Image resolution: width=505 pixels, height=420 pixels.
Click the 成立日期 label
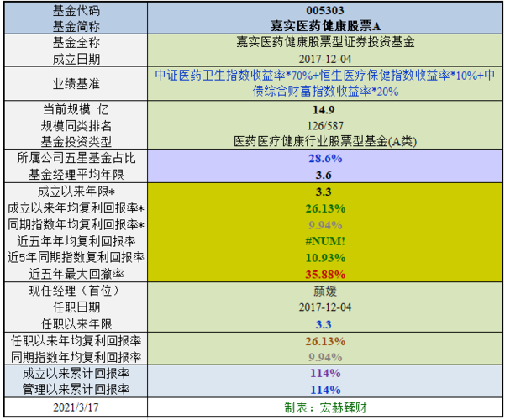point(76,59)
